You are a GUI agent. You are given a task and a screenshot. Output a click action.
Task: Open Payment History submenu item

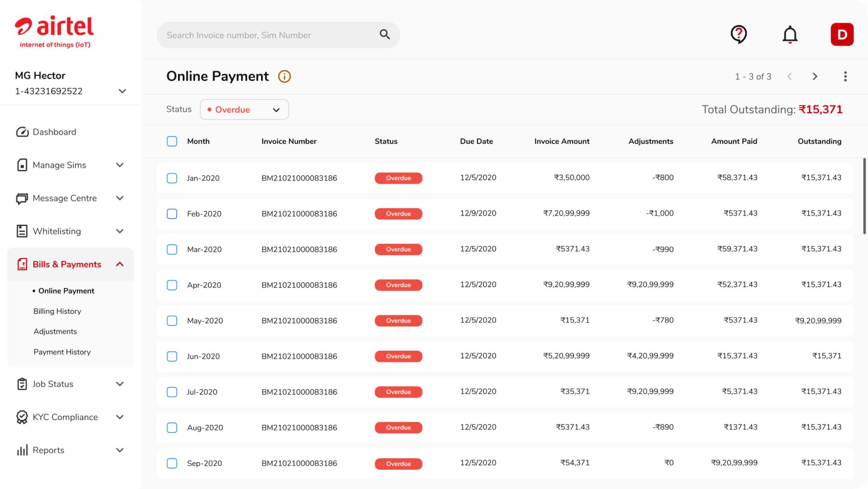[62, 352]
